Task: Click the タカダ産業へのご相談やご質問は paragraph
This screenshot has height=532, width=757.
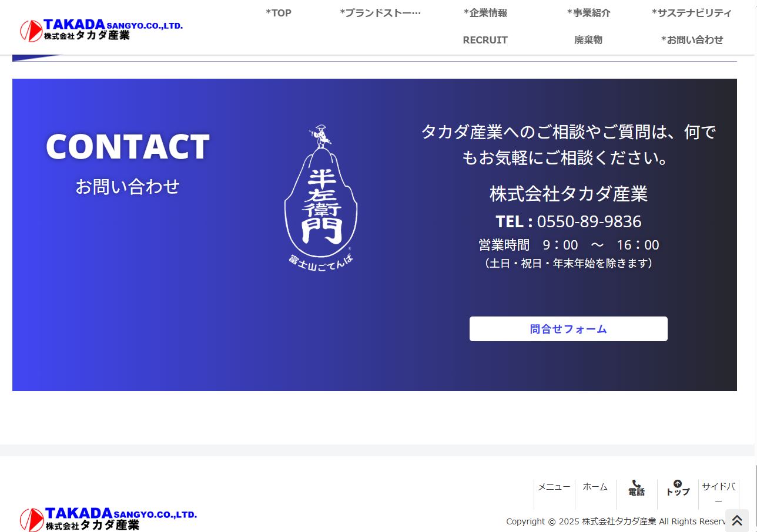Action: 568,144
